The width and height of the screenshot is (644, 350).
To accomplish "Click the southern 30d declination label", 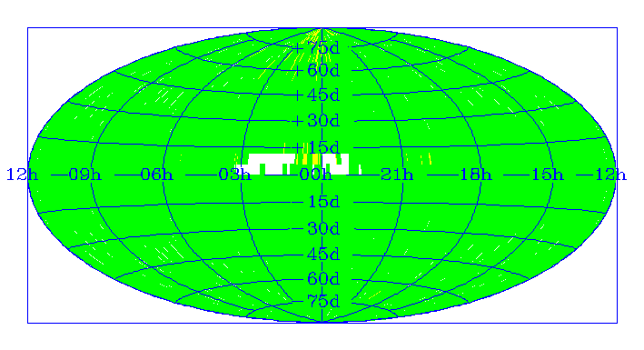I will (323, 229).
